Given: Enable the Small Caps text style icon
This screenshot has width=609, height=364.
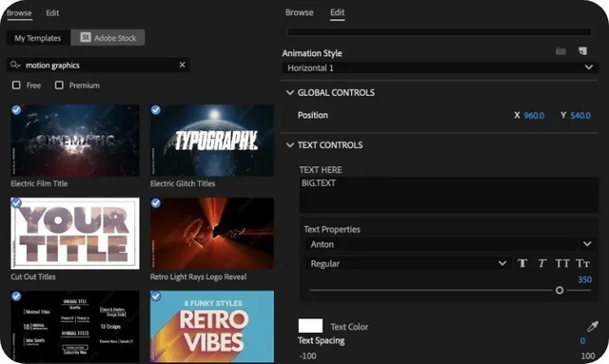Looking at the screenshot, I should (582, 263).
